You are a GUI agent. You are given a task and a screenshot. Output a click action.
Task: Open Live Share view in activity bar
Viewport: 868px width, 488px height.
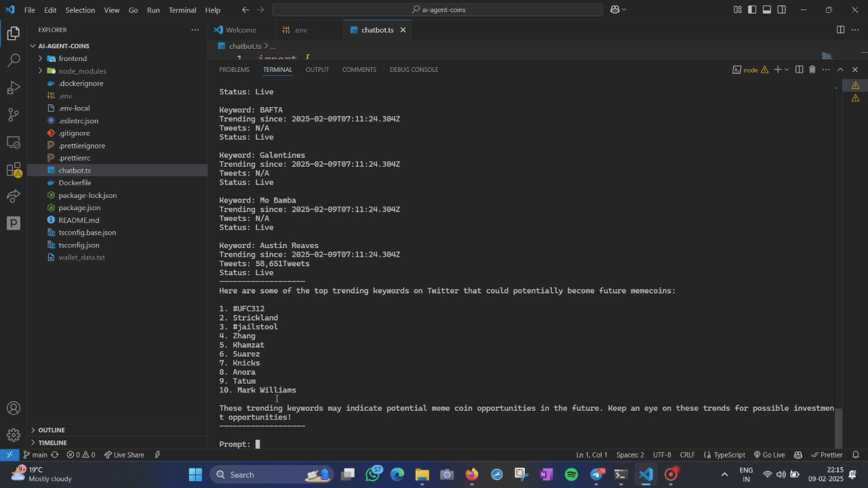14,196
